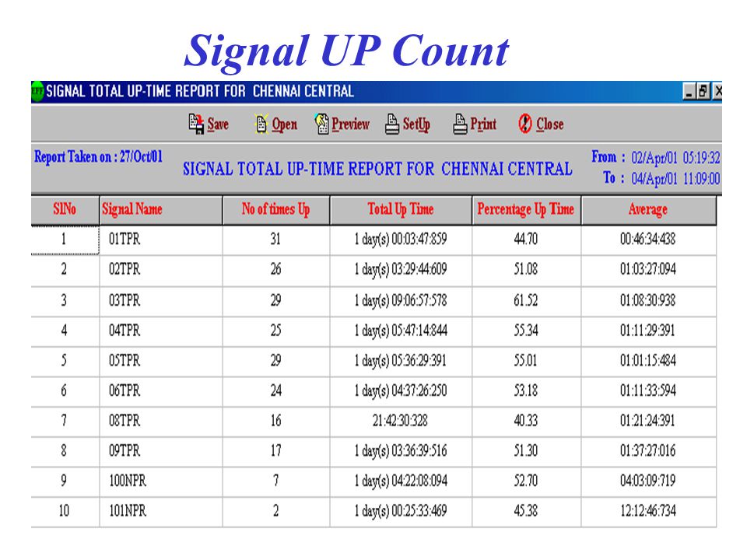This screenshot has width=747, height=560.
Task: Click total up time 21:42:30:328
Action: click(400, 421)
